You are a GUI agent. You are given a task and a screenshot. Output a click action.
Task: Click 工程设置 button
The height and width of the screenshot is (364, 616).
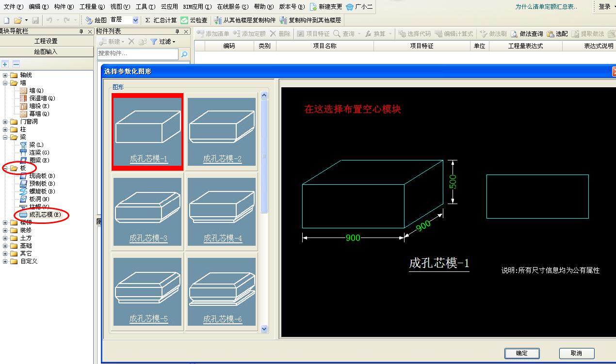click(x=46, y=41)
